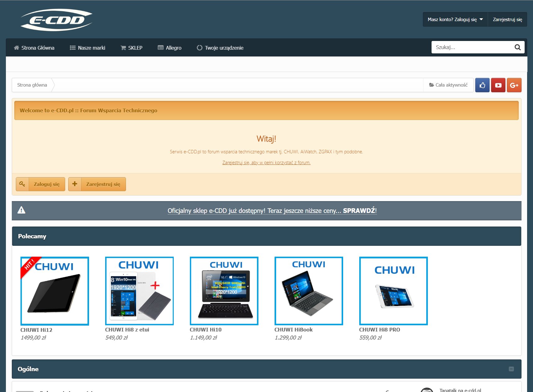Open Nasze marki menu item
This screenshot has height=392, width=533.
point(87,48)
